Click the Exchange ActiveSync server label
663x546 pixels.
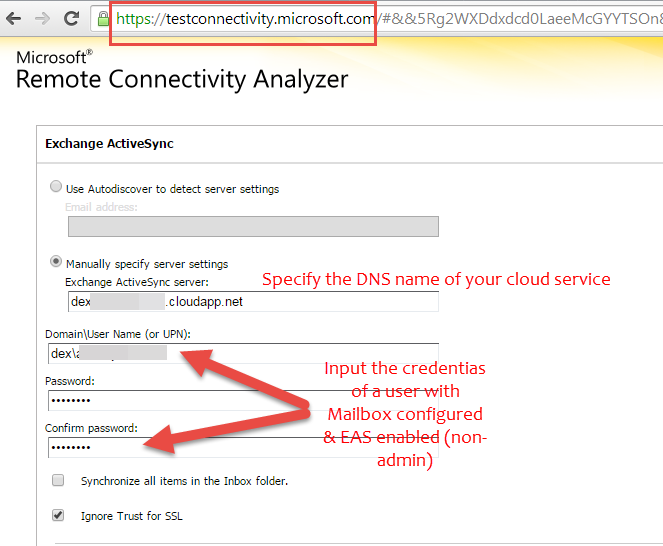point(137,282)
